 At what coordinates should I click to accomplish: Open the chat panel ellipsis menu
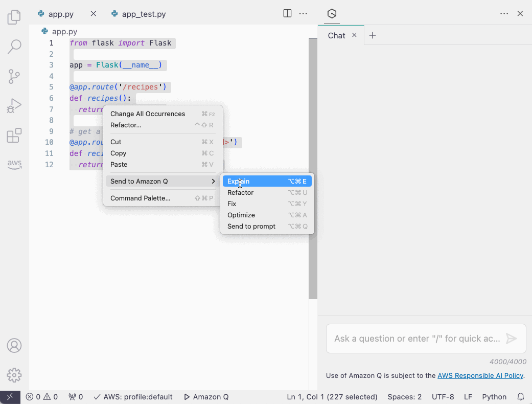(504, 13)
